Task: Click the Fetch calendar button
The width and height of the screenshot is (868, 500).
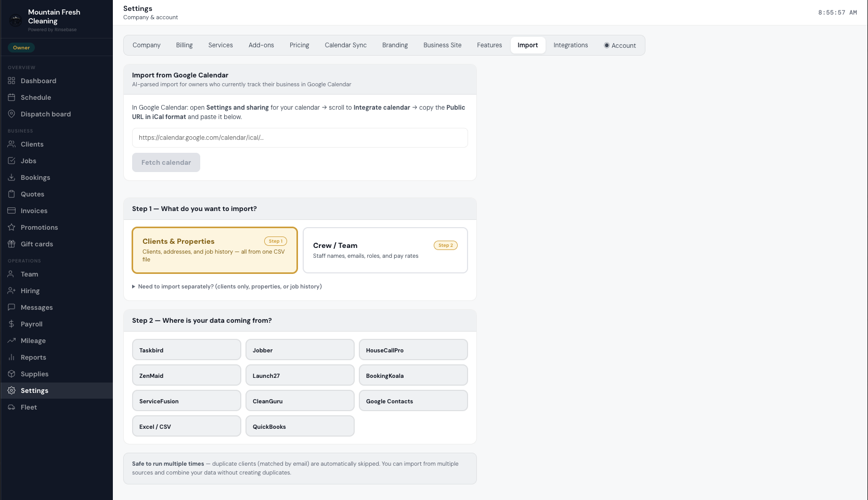Action: pyautogui.click(x=166, y=162)
